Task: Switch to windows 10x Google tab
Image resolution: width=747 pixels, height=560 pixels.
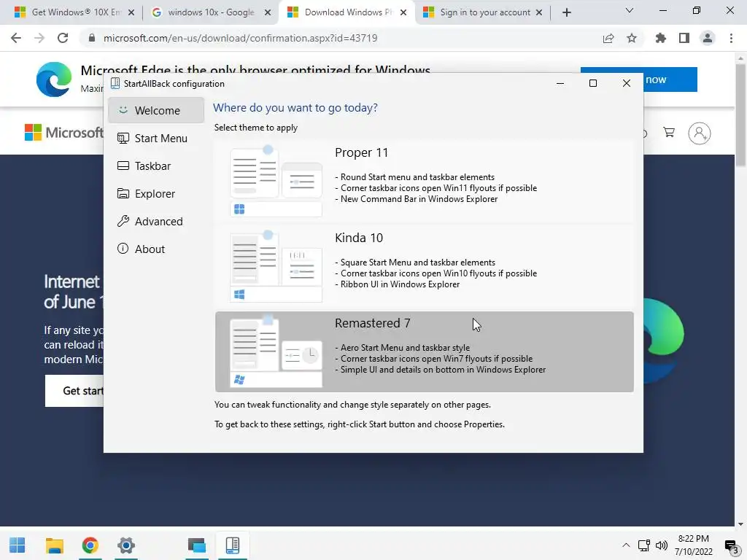Action: click(x=209, y=12)
